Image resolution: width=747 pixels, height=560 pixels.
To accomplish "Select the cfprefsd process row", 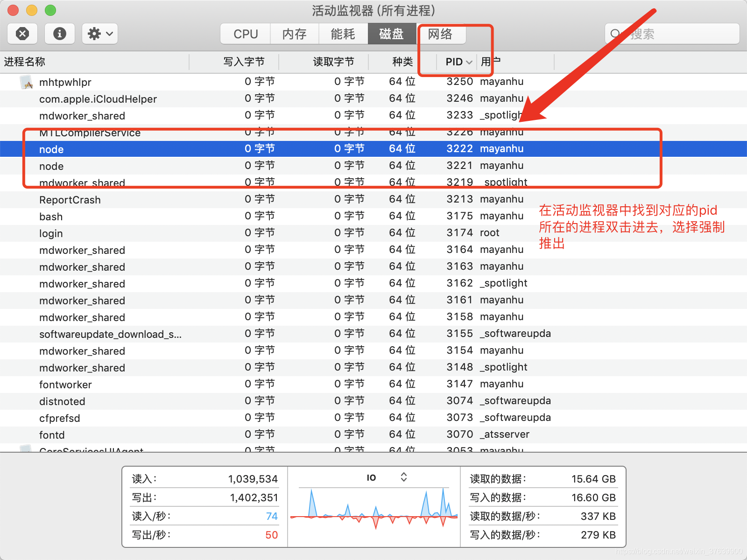I will [x=373, y=418].
